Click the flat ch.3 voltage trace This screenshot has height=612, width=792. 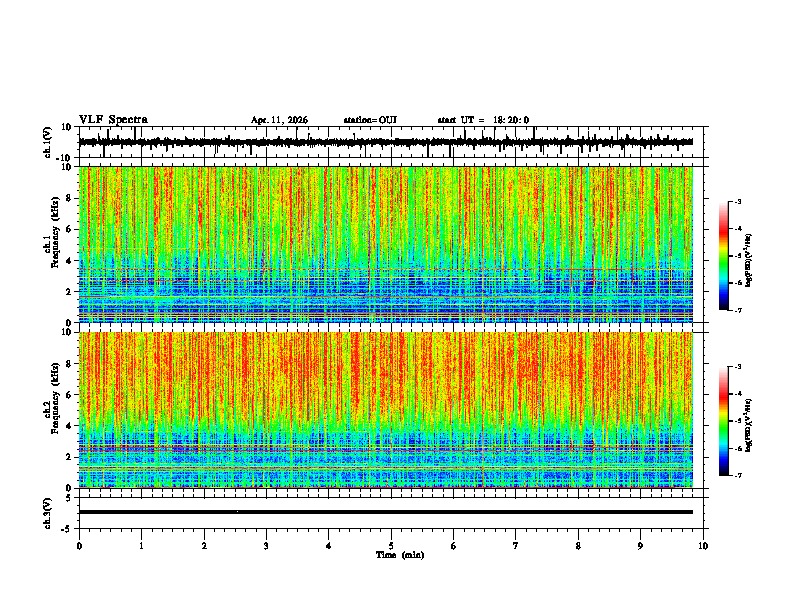[x=386, y=512]
